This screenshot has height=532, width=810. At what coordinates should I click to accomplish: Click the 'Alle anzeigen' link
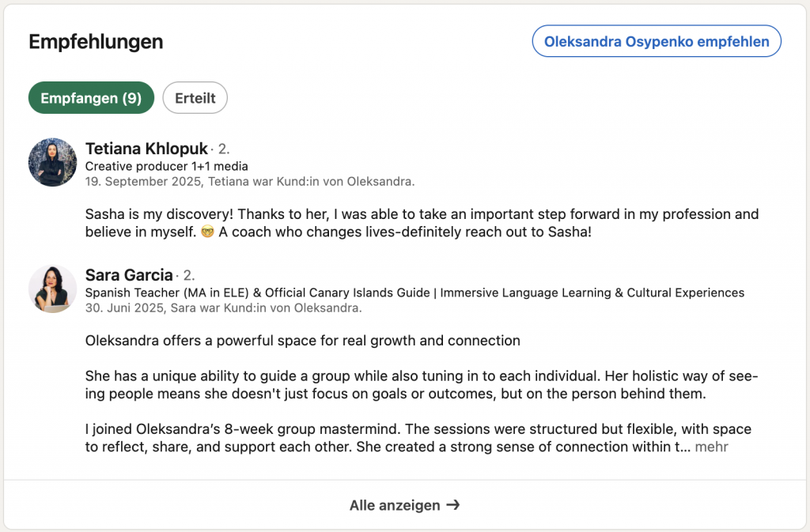[x=395, y=505]
